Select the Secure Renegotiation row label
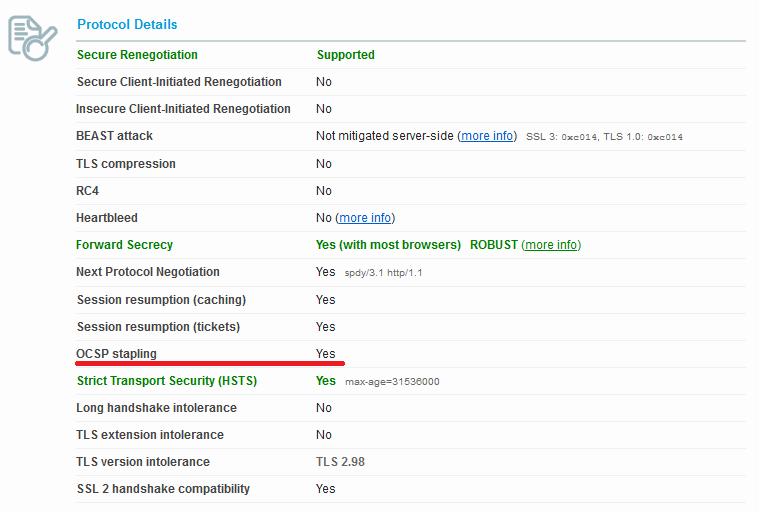 tap(137, 55)
